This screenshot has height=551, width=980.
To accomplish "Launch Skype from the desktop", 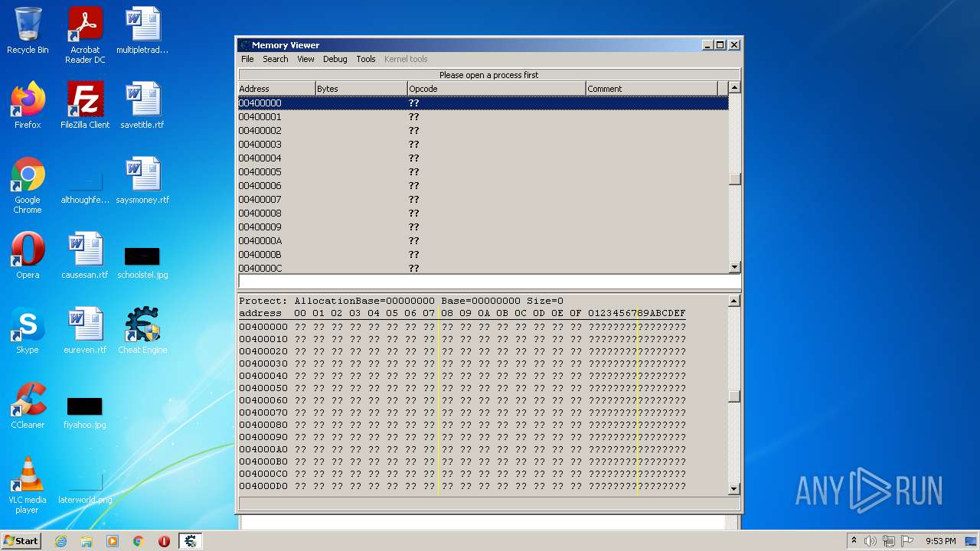I will (28, 331).
